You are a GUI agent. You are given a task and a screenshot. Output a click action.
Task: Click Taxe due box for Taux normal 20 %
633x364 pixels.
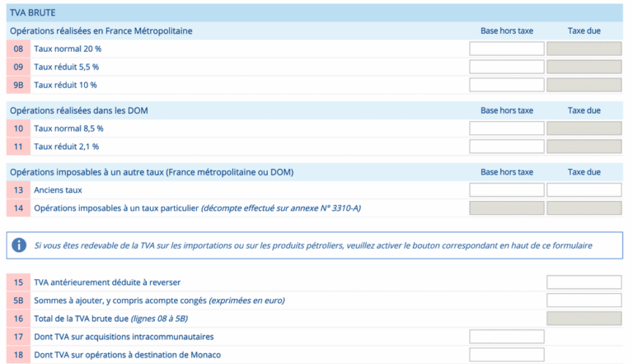pos(584,49)
